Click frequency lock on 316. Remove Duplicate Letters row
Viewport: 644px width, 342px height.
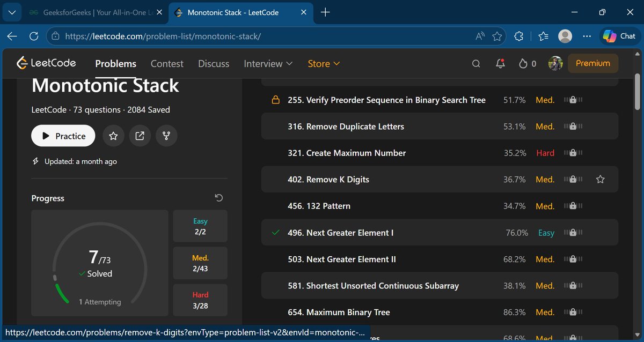coord(573,127)
